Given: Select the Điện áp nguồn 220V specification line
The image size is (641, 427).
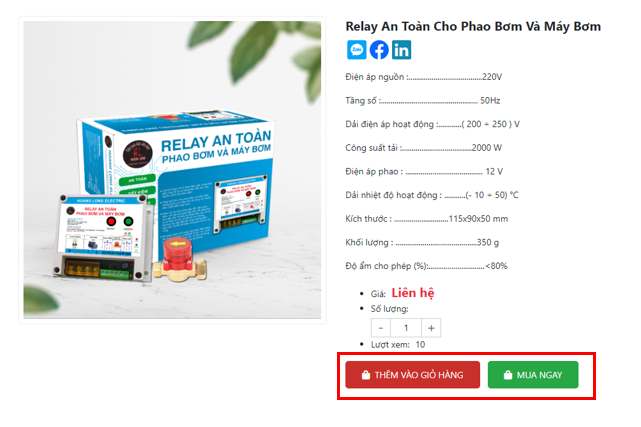Looking at the screenshot, I should [424, 77].
